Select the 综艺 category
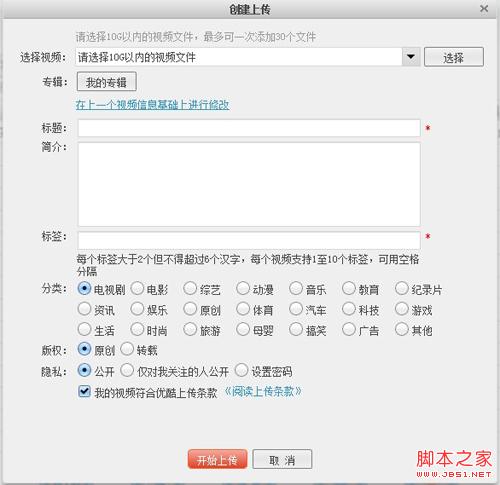500x485 pixels. (190, 289)
